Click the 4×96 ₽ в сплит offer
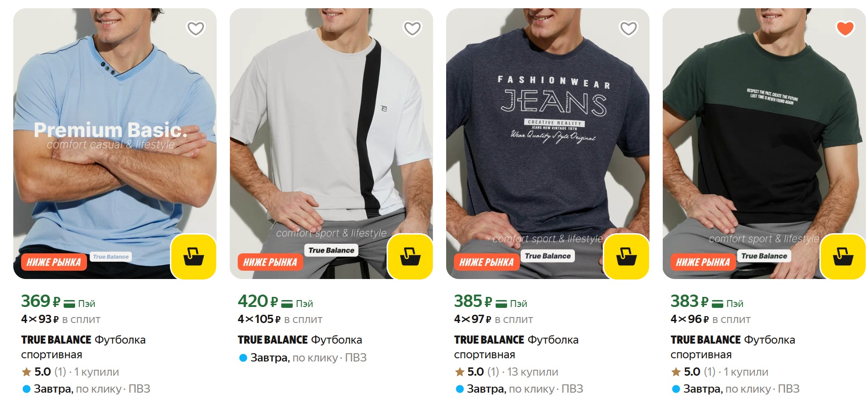The height and width of the screenshot is (405, 868). pos(710,319)
